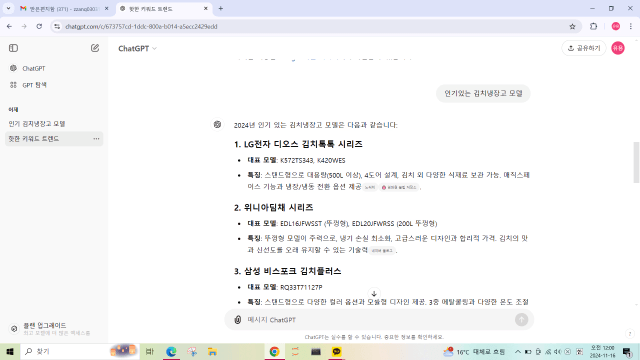Viewport: 640px width, 360px height.
Task: Open the Chrome extensions puzzle icon
Action: pyautogui.click(x=593, y=27)
